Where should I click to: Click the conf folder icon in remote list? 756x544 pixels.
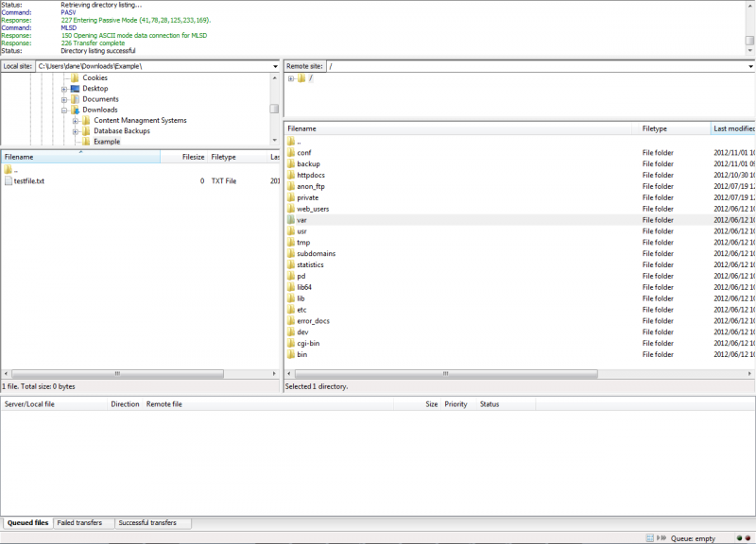291,153
